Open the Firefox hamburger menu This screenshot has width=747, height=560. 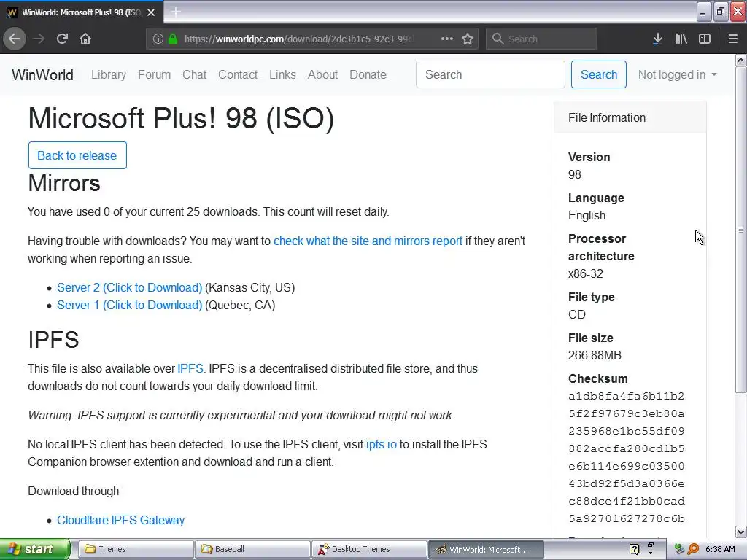732,39
